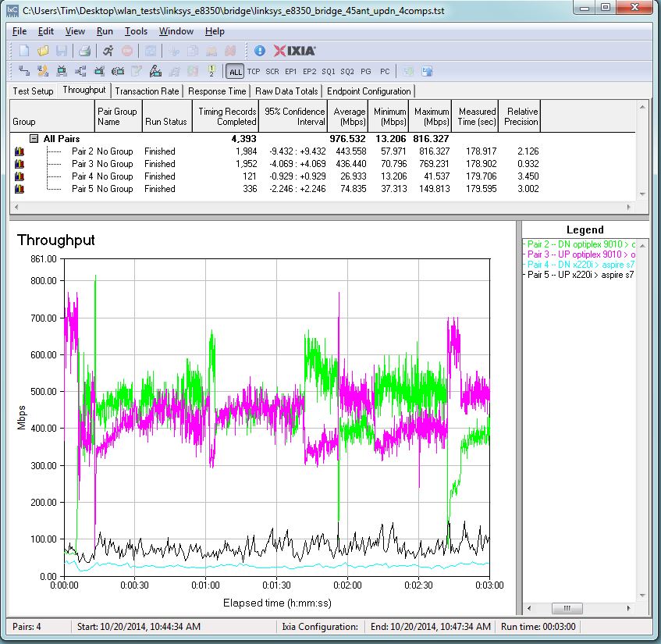Image resolution: width=661 pixels, height=644 pixels.
Task: Open the File menu
Action: click(x=20, y=31)
